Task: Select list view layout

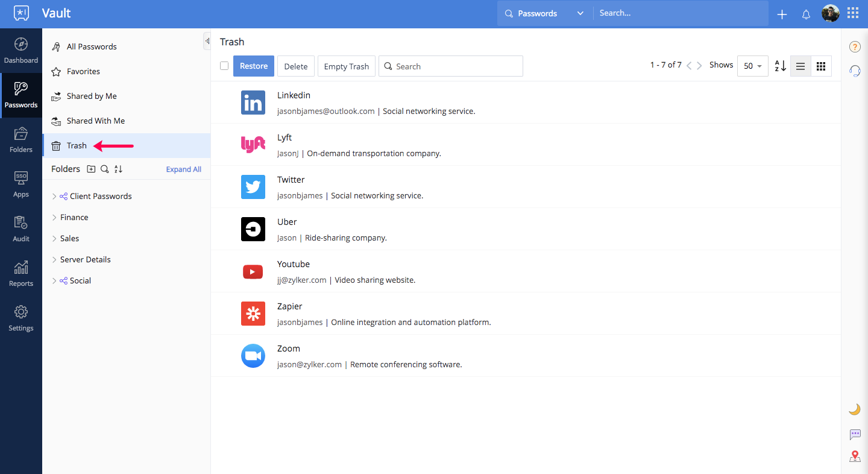Action: (x=800, y=66)
